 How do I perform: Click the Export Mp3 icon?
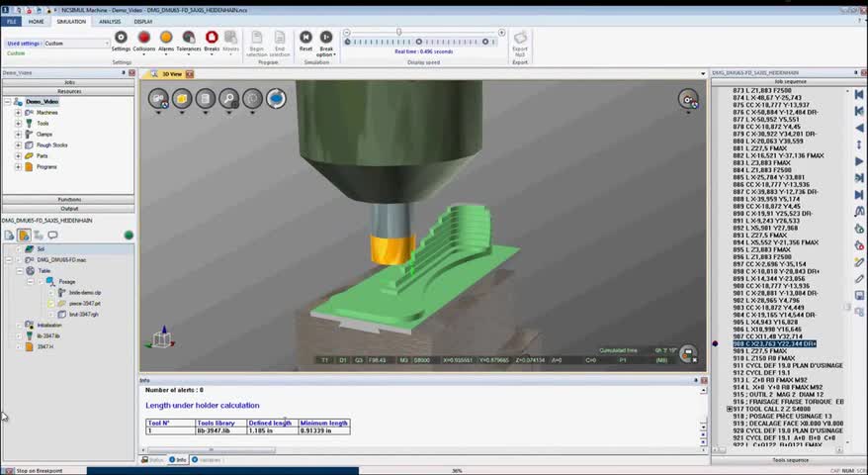(x=520, y=38)
